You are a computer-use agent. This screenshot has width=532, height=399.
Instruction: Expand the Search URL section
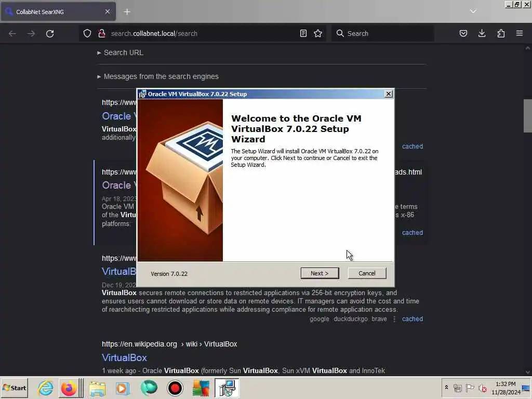tap(120, 52)
